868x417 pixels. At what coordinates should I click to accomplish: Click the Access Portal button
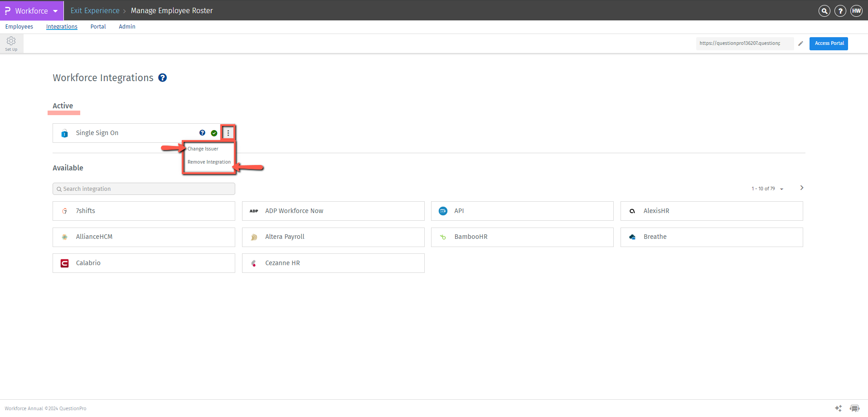click(x=829, y=44)
